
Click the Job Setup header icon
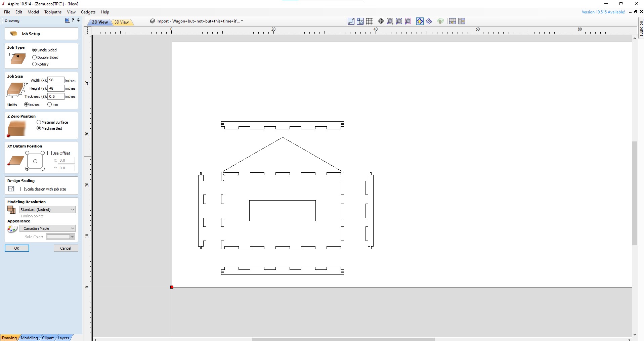coord(14,34)
